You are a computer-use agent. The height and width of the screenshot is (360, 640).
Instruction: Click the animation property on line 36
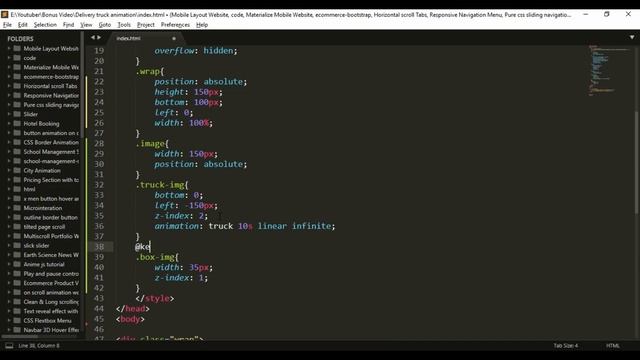[x=176, y=226]
